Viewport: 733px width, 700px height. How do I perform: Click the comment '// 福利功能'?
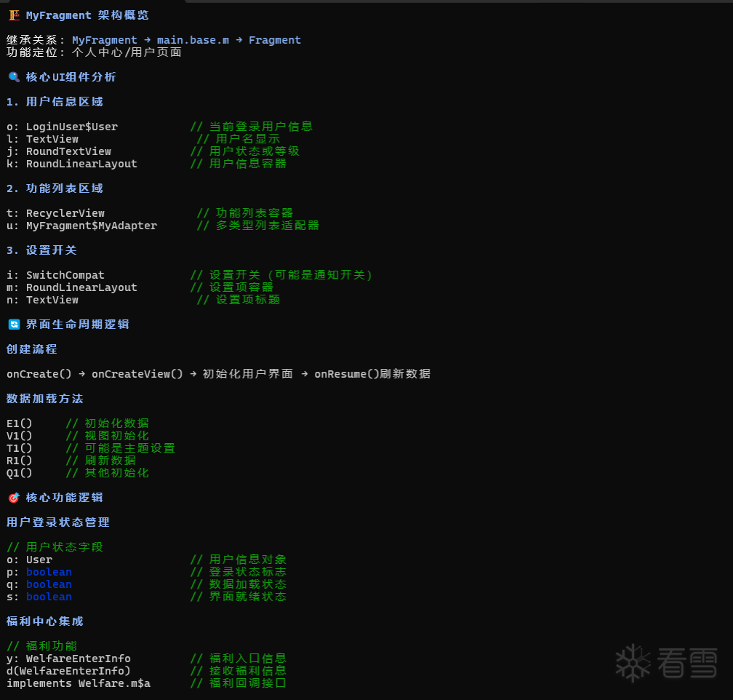point(41,646)
